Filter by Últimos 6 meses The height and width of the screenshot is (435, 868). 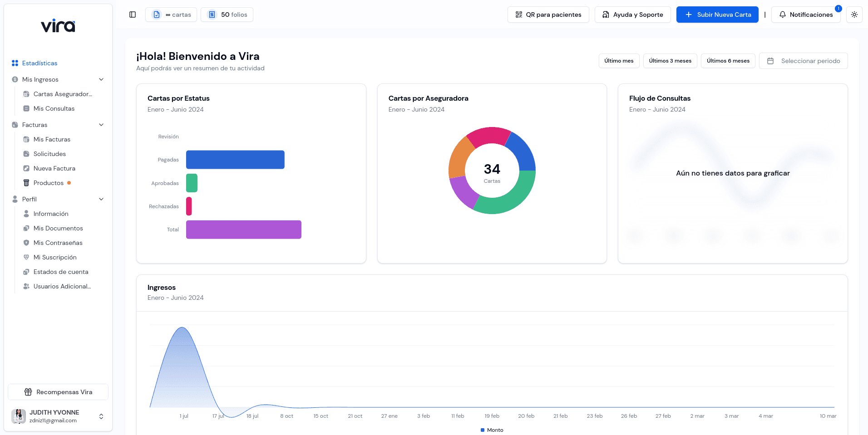728,61
